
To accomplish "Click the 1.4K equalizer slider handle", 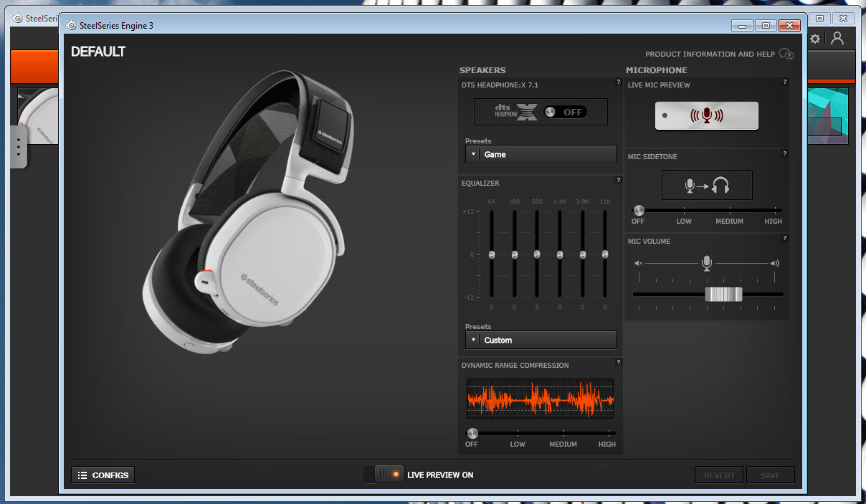I will (x=560, y=255).
